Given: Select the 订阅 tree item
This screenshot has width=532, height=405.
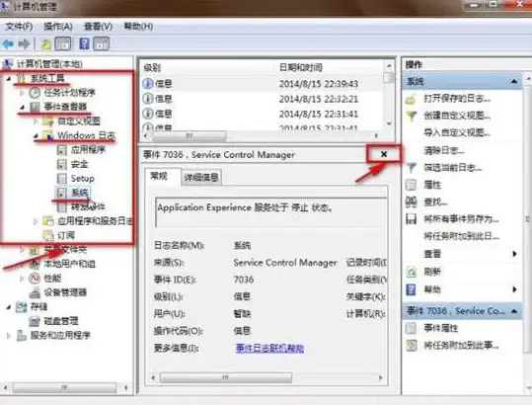Looking at the screenshot, I should click(x=65, y=235).
